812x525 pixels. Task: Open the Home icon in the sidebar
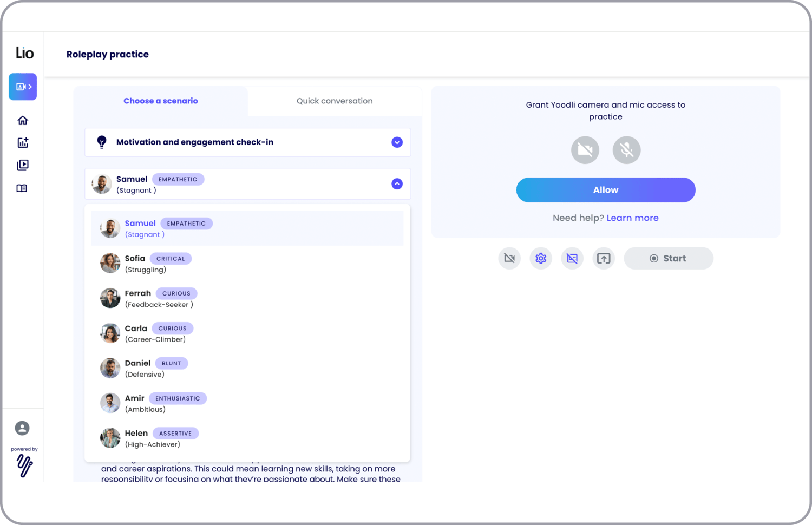[x=22, y=120]
